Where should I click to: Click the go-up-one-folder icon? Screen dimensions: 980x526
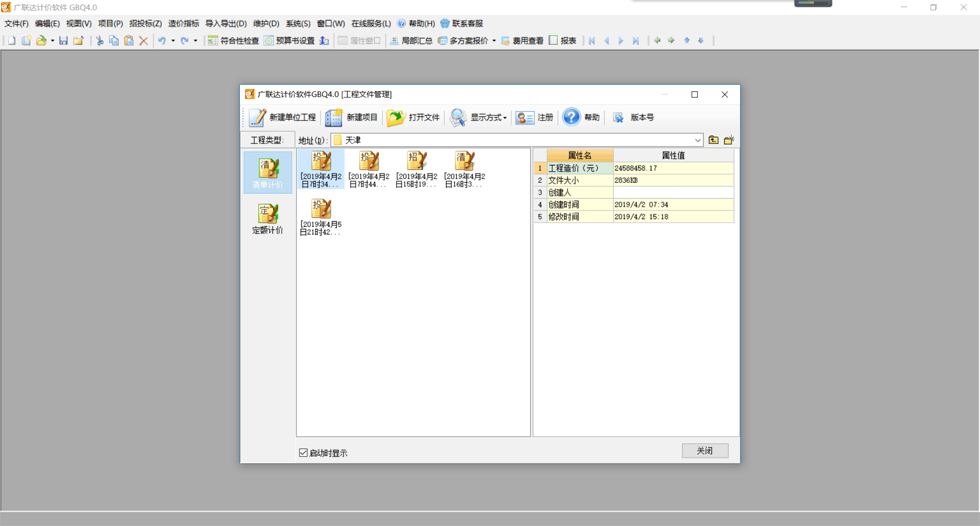[714, 140]
